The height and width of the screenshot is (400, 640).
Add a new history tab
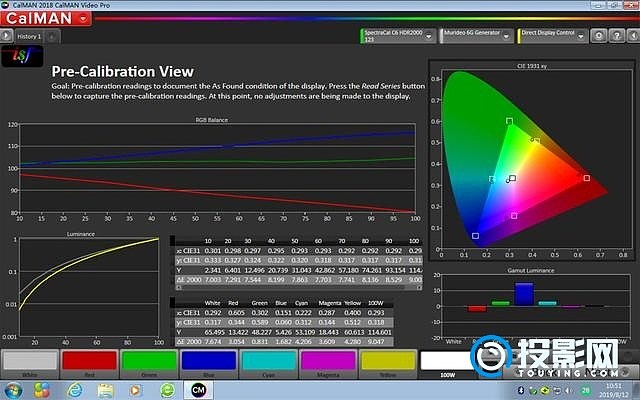click(54, 36)
